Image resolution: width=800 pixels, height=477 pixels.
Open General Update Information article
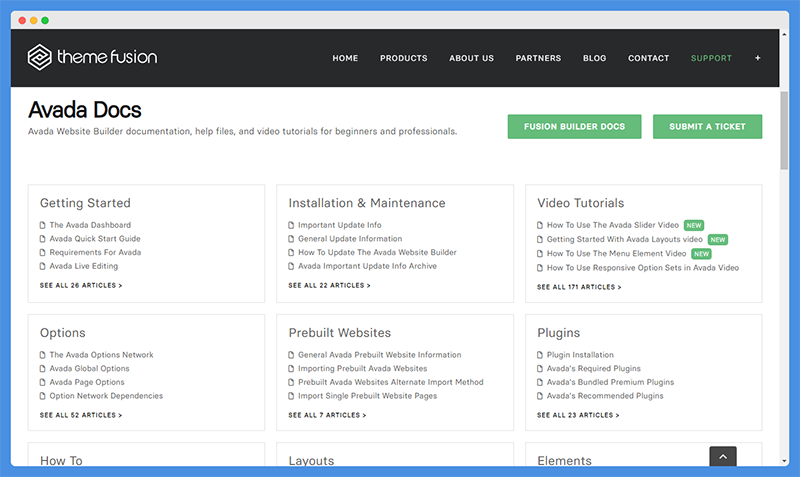[350, 239]
